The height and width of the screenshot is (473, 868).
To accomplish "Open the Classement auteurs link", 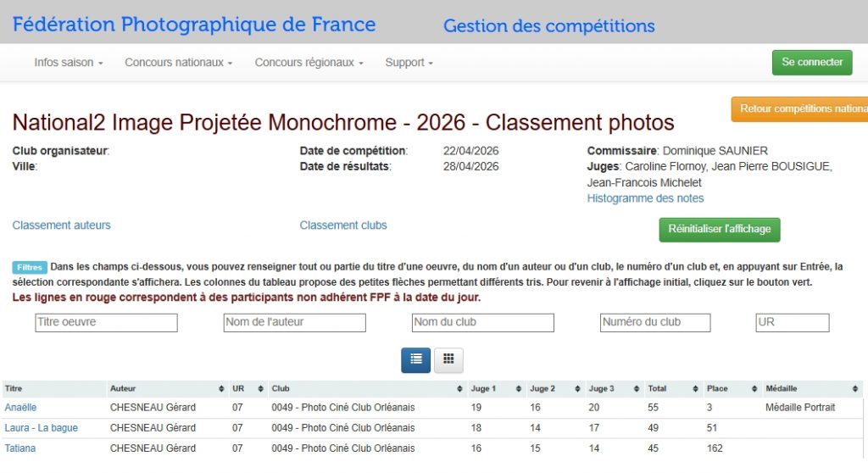I will [61, 225].
